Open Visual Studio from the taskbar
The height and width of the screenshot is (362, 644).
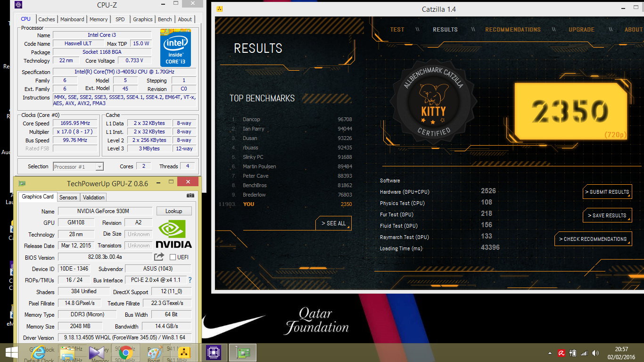click(x=97, y=353)
